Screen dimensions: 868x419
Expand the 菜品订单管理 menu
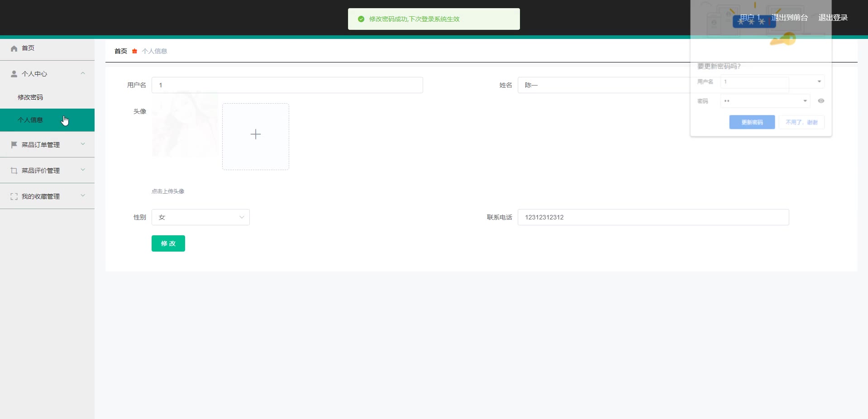click(x=83, y=144)
